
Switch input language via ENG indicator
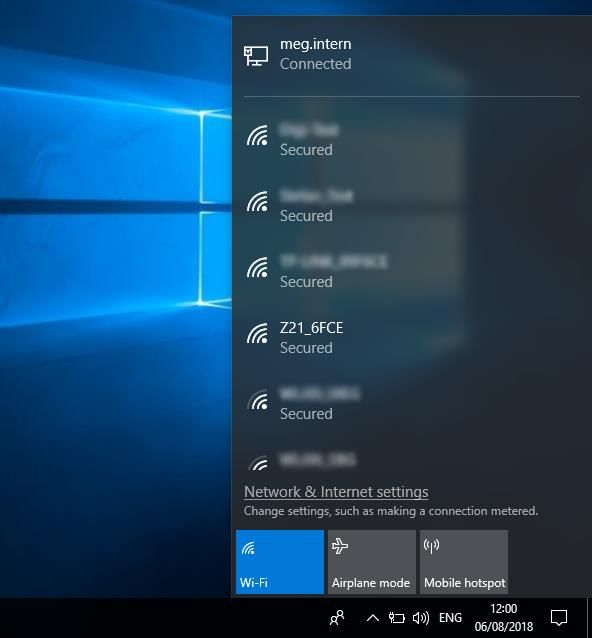pyautogui.click(x=450, y=618)
